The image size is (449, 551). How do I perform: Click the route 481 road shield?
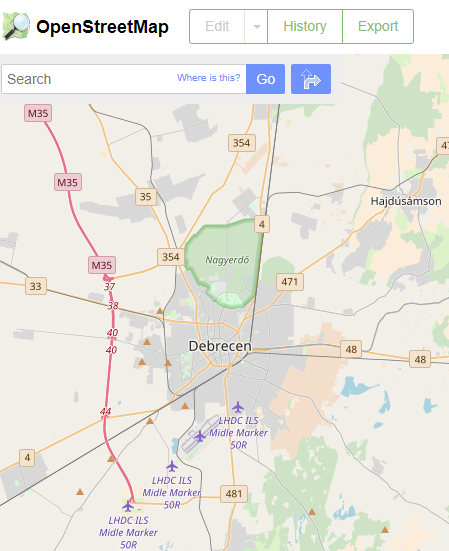(x=234, y=494)
